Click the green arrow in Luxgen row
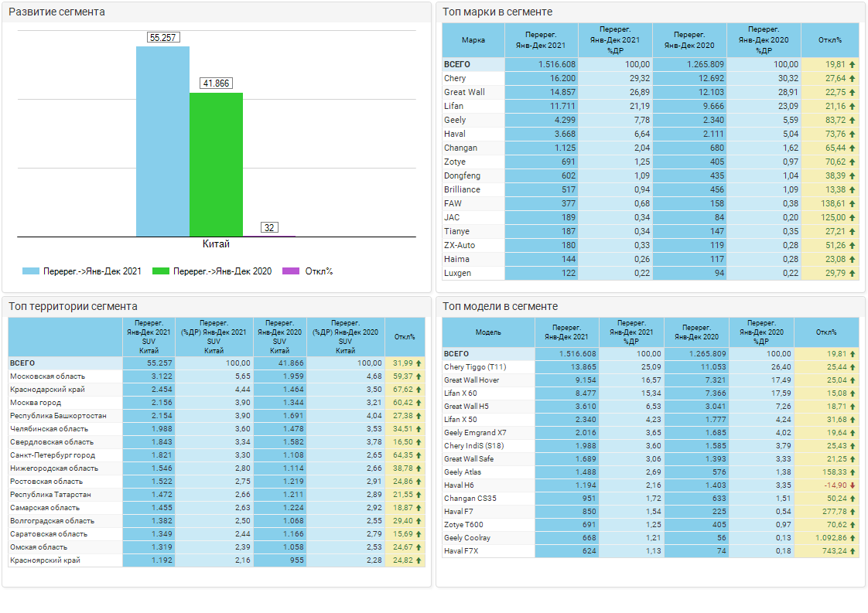Image resolution: width=868 pixels, height=613 pixels. pos(853,273)
